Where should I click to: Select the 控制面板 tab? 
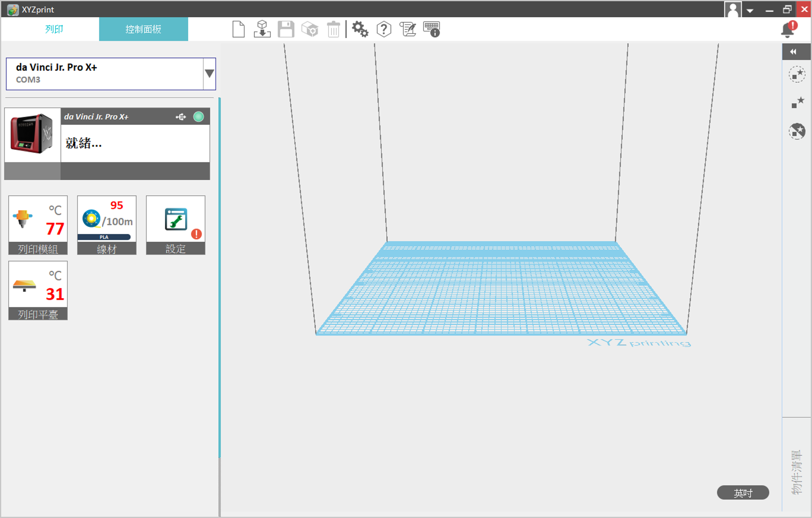[x=144, y=29]
